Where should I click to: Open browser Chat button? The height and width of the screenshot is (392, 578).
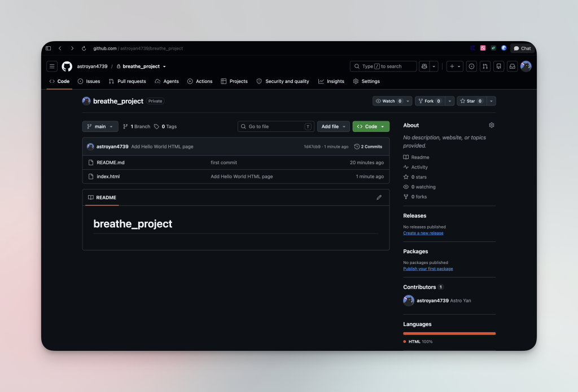tap(522, 49)
